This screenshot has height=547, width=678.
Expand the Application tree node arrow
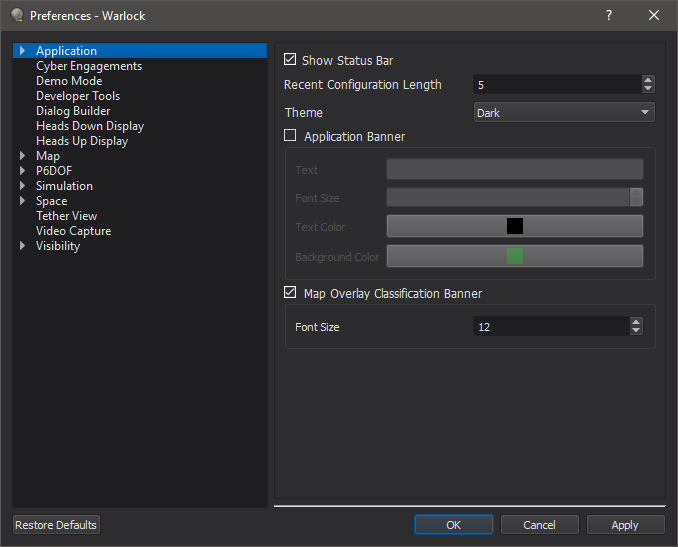pos(22,51)
